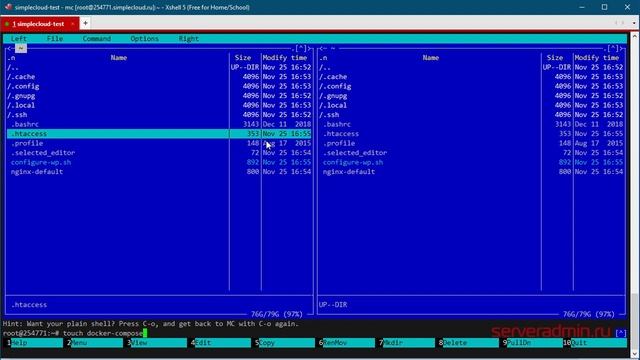Open the Options menu
The height and width of the screenshot is (360, 640).
click(x=144, y=39)
